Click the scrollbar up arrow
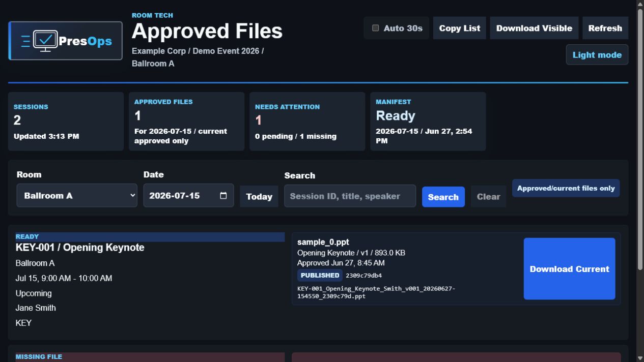This screenshot has height=362, width=644. (640, 4)
